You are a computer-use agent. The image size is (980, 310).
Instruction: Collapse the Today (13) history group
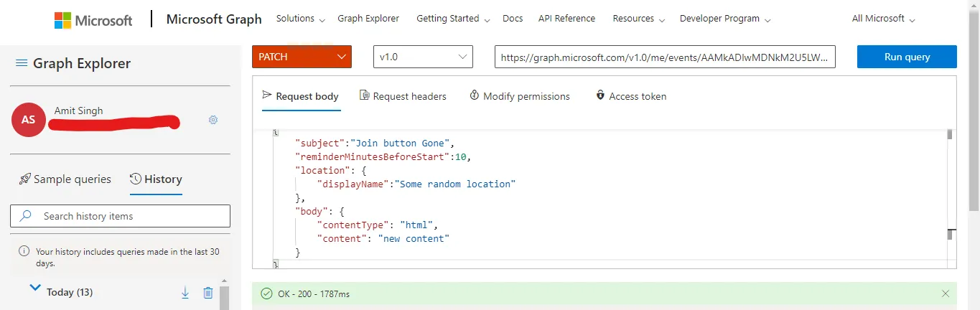pos(34,288)
